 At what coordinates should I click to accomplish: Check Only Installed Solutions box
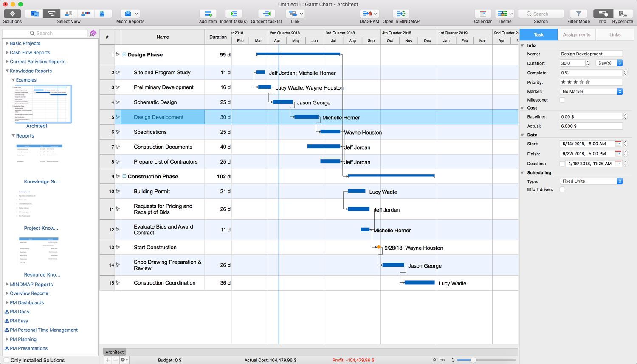pos(6,360)
